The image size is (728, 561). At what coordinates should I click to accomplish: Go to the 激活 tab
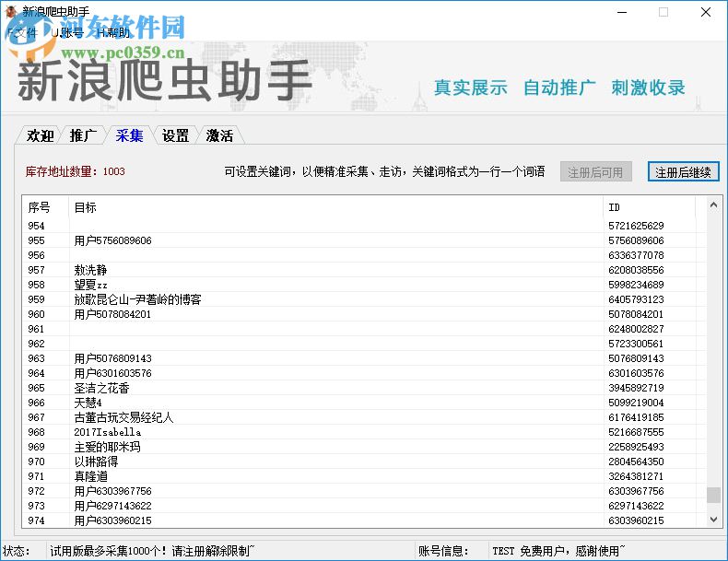pos(219,135)
